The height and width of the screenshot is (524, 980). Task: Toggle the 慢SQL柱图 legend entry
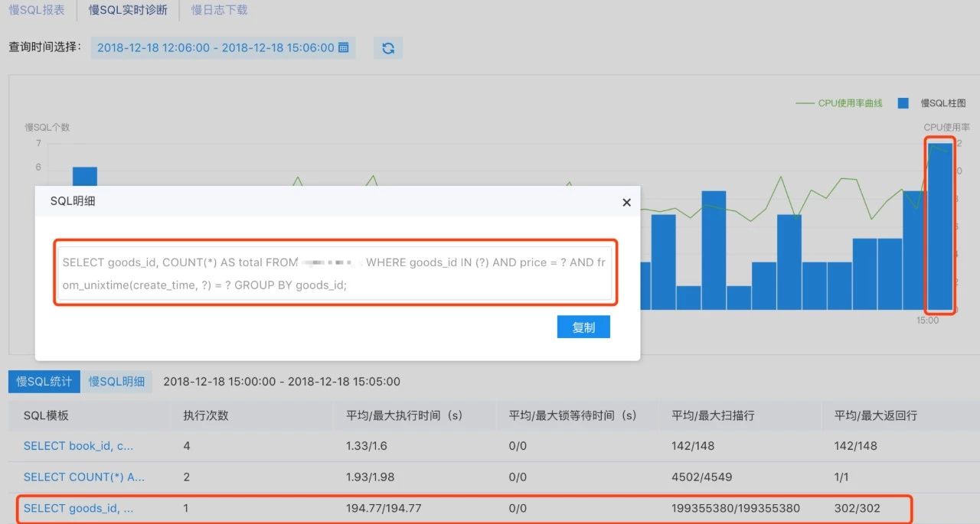coord(932,103)
